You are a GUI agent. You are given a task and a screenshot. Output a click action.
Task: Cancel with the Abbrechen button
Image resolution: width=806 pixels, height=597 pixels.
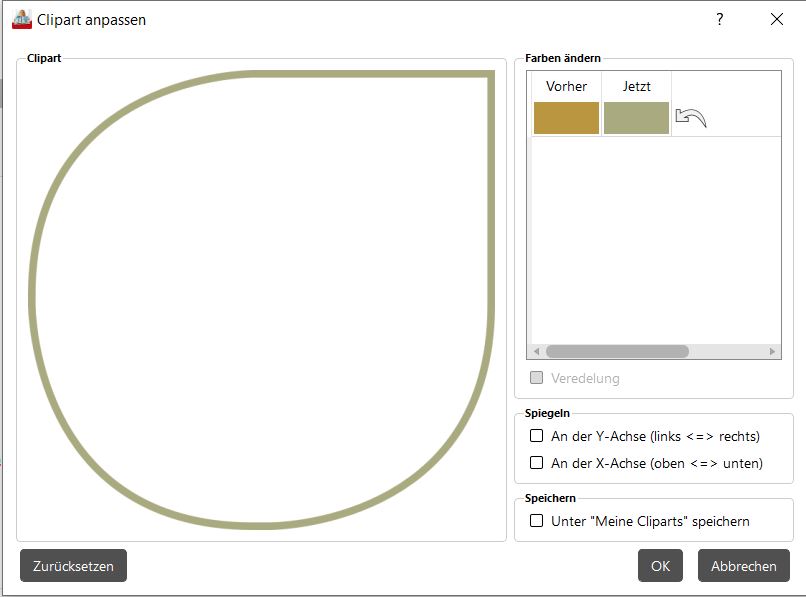(x=743, y=566)
